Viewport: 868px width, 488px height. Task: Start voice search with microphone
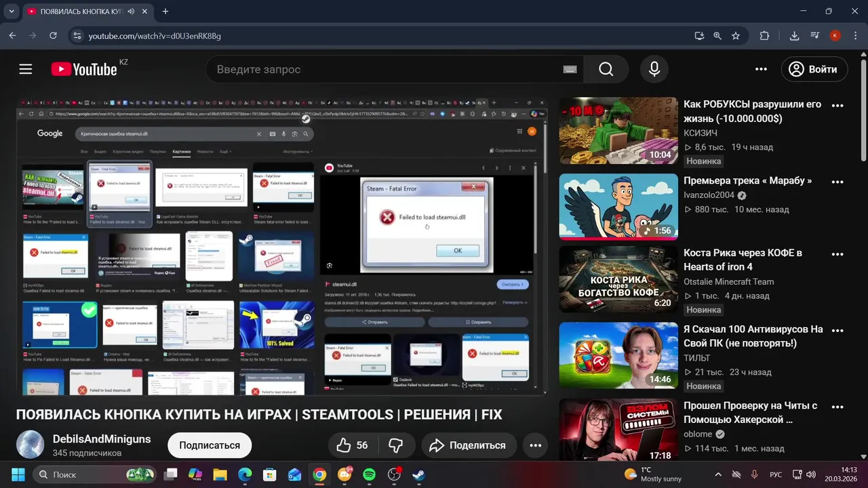654,69
